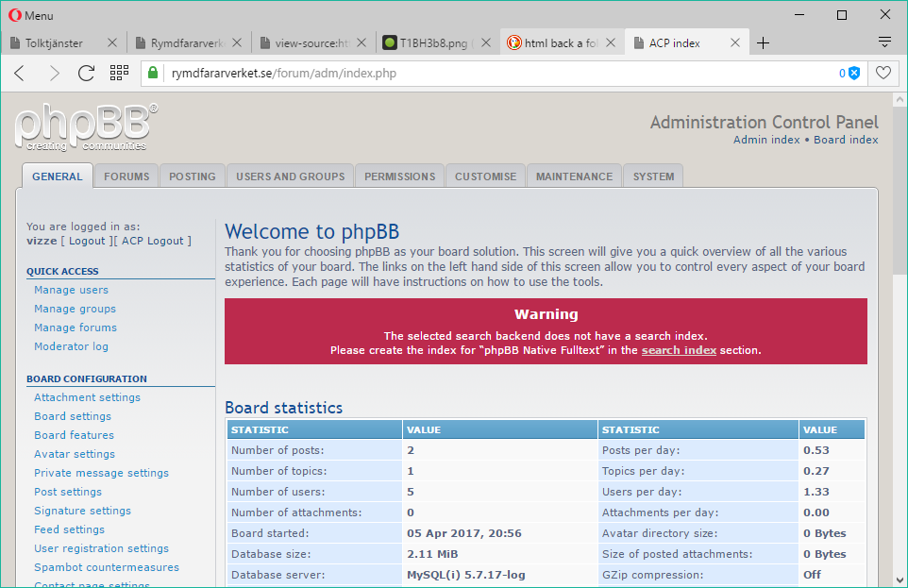Image resolution: width=908 pixels, height=588 pixels.
Task: Close the view-source tab
Action: pos(362,42)
